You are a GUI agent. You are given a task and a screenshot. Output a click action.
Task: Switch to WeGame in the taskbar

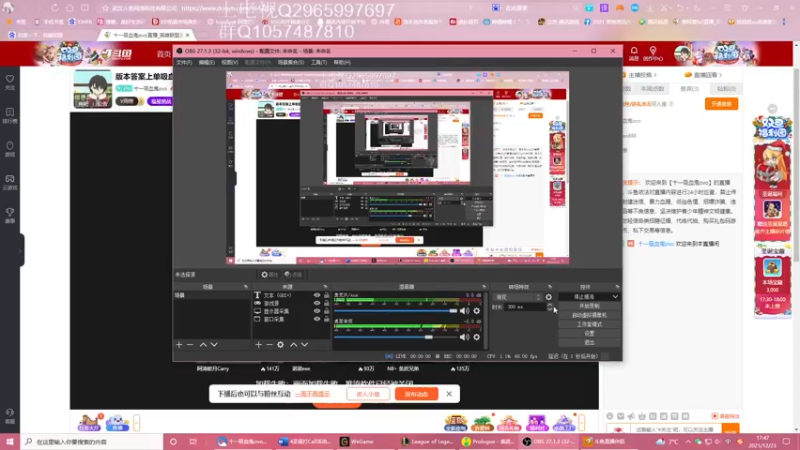pos(363,442)
